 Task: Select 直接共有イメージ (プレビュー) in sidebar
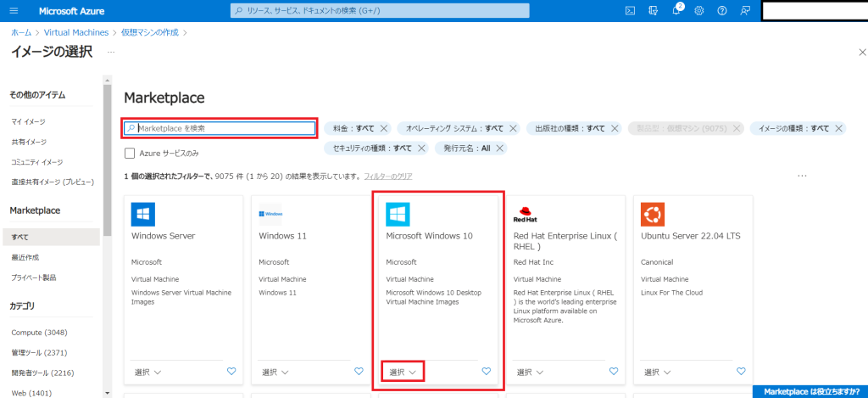51,182
